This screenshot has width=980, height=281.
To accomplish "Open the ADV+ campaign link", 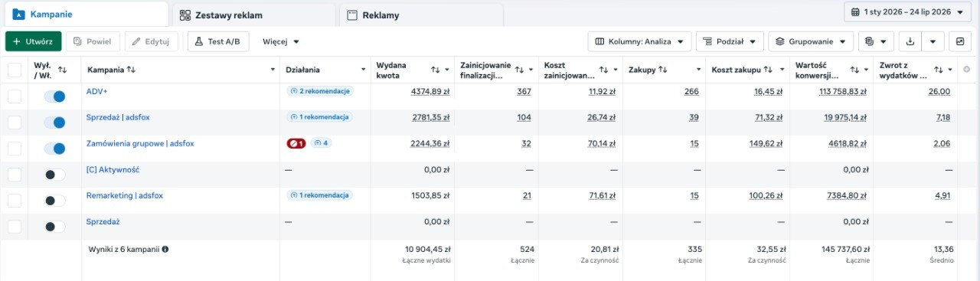I will (96, 91).
